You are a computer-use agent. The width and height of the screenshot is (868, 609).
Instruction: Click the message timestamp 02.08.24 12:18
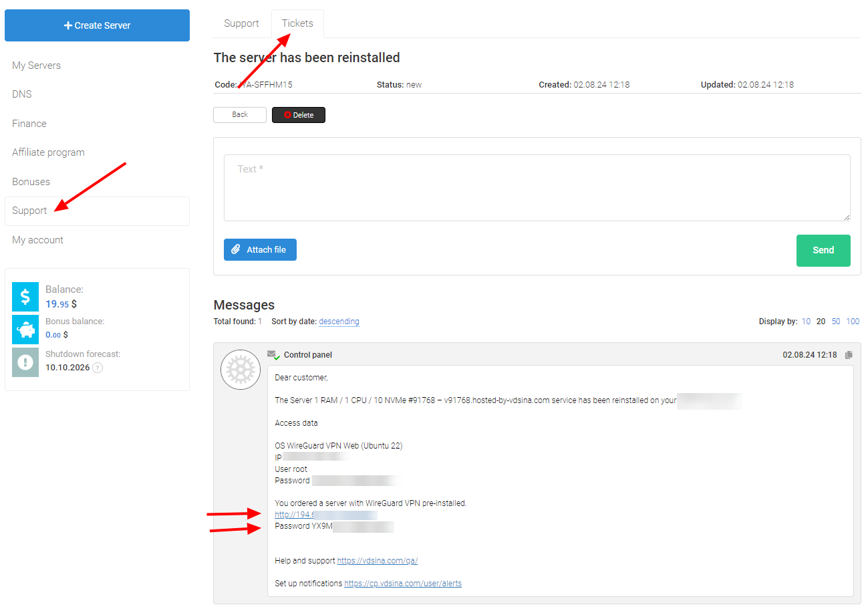(x=810, y=355)
